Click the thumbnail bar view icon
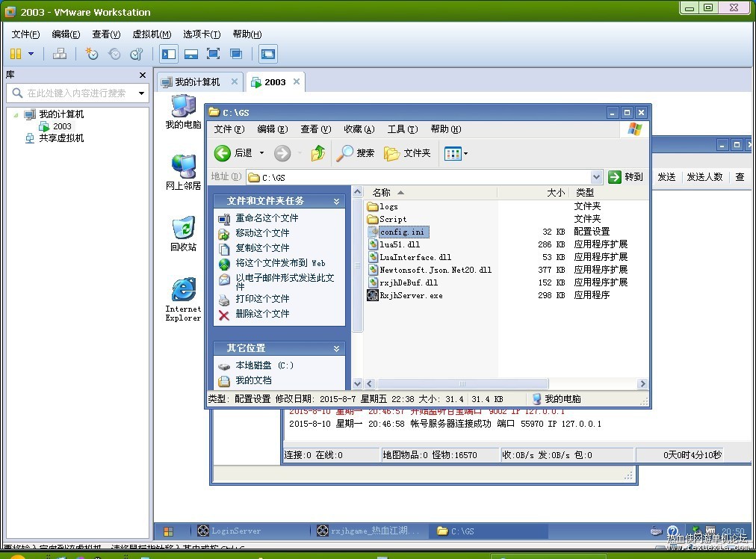The image size is (756, 559). click(x=191, y=54)
